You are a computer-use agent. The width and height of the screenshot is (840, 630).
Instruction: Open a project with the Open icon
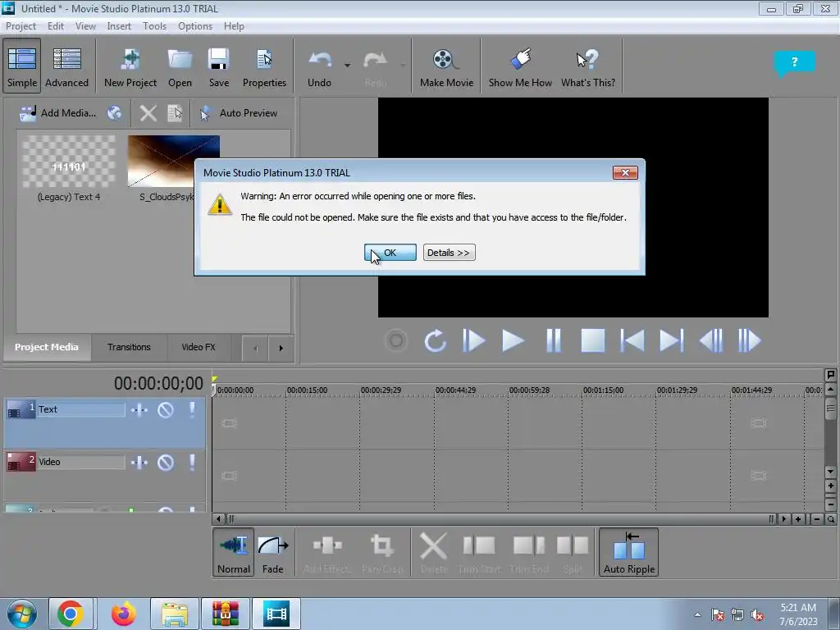[x=180, y=66]
